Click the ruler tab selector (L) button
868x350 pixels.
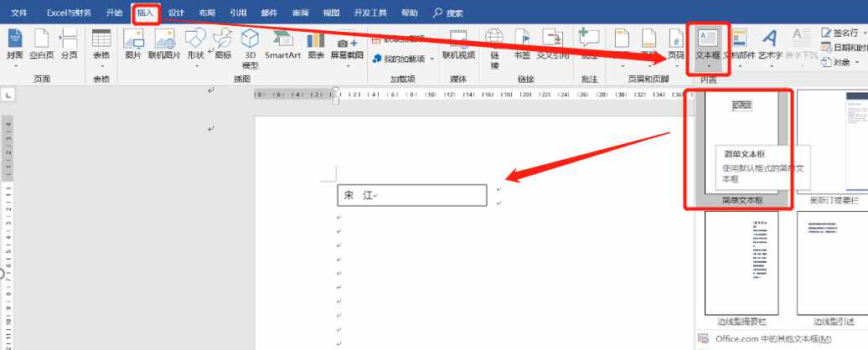click(x=8, y=95)
